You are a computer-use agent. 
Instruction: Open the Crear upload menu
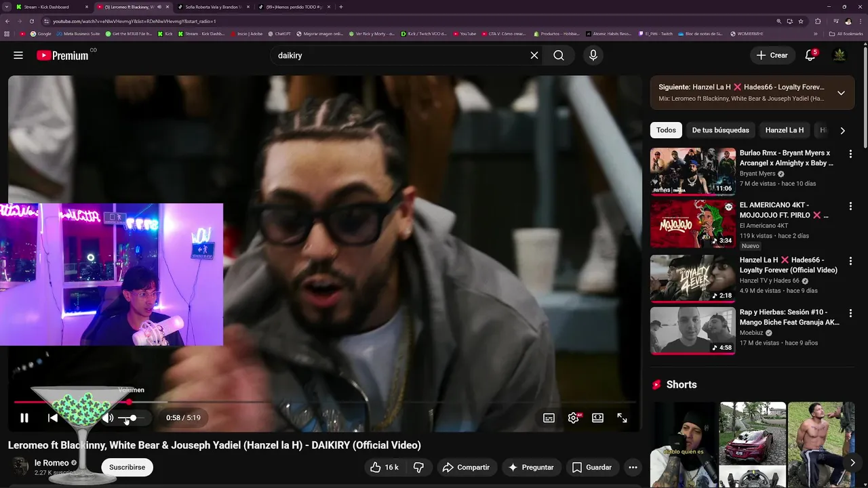[772, 56]
